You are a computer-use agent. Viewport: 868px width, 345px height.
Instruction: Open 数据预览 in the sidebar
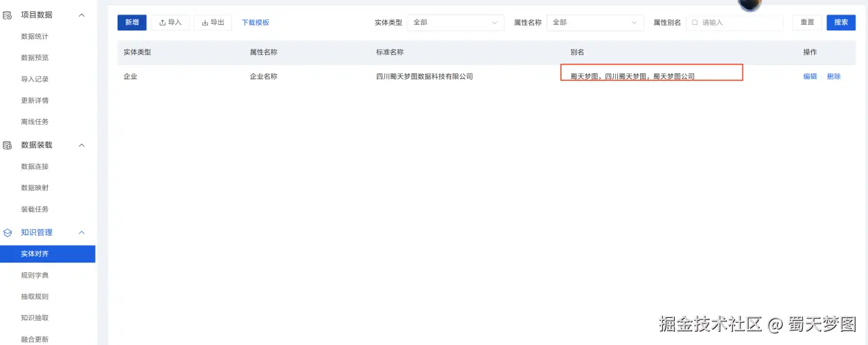35,58
